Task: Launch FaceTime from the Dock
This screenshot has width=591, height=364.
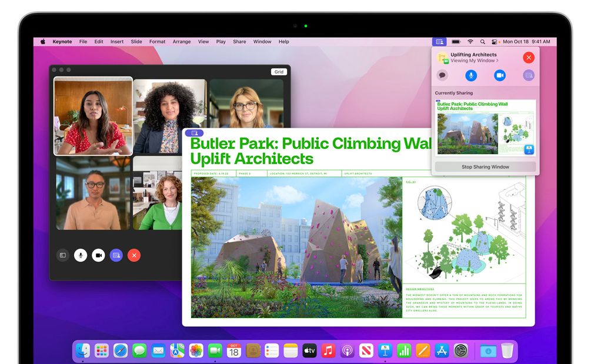Action: point(215,350)
